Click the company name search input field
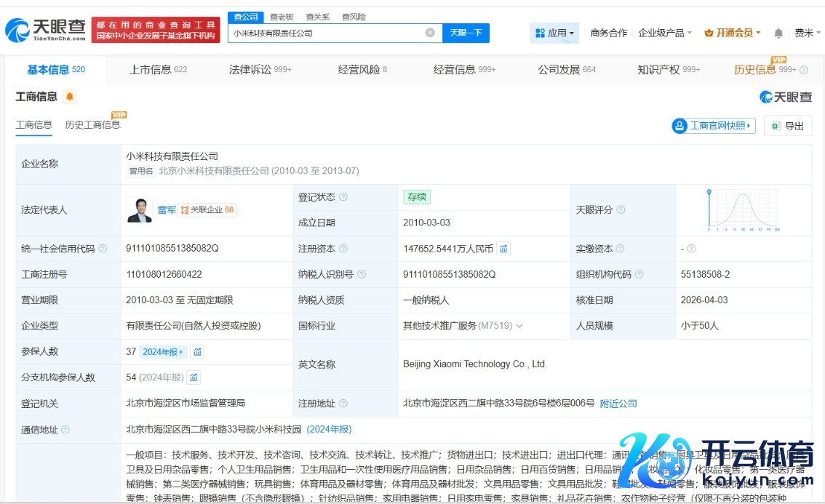This screenshot has width=825, height=504. pos(327,33)
